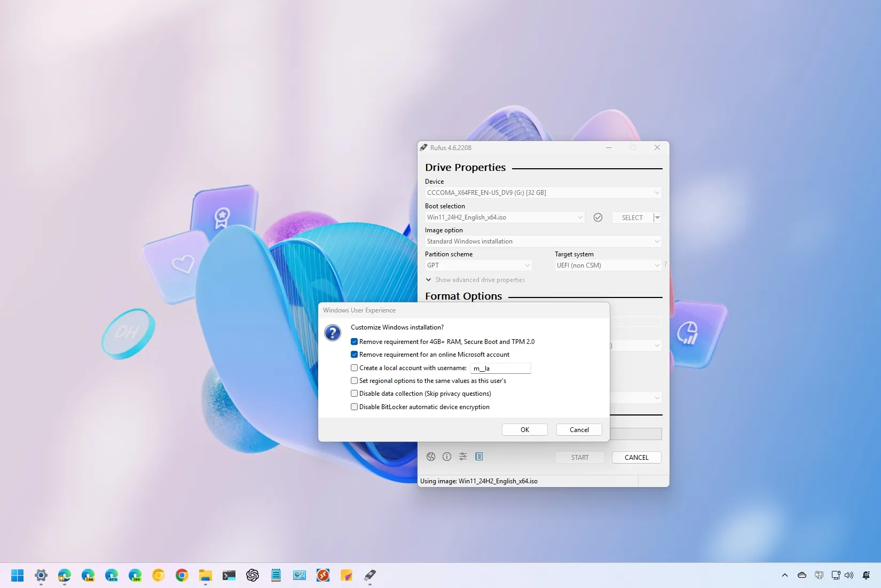Enable disable BitLocker automatic device encryption
Viewport: 881px width, 588px height.
click(x=354, y=407)
